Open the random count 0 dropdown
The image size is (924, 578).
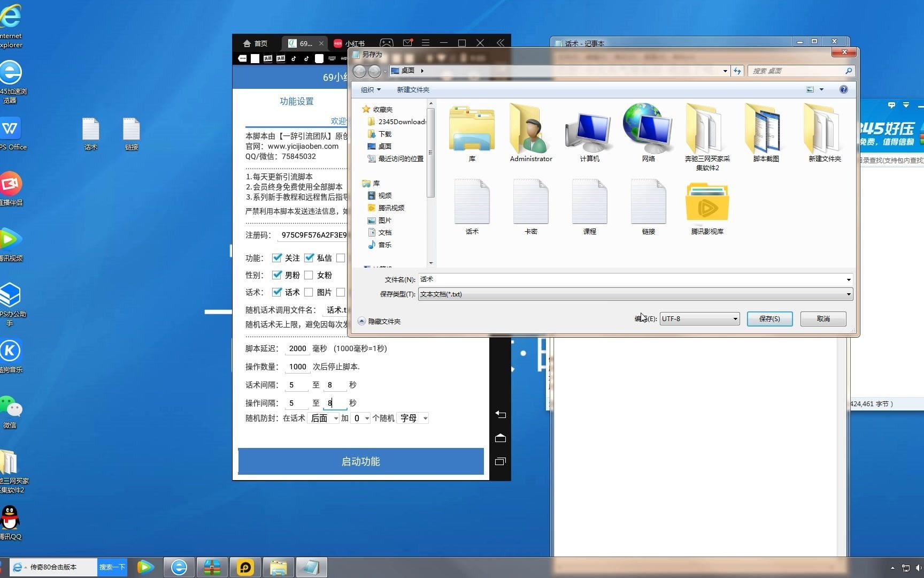pos(361,418)
